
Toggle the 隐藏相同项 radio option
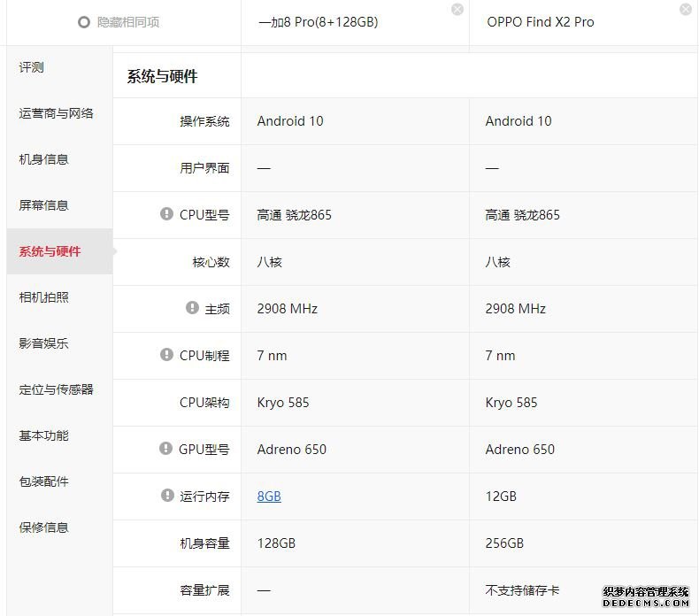pyautogui.click(x=84, y=22)
